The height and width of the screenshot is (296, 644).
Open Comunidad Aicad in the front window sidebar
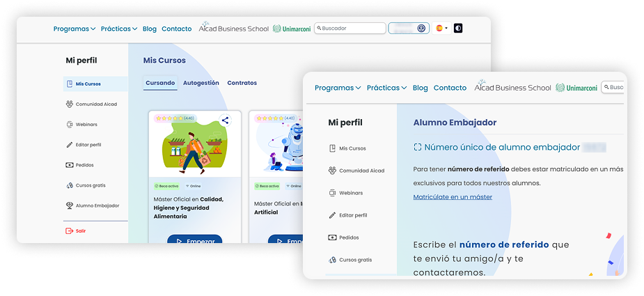[x=361, y=171]
